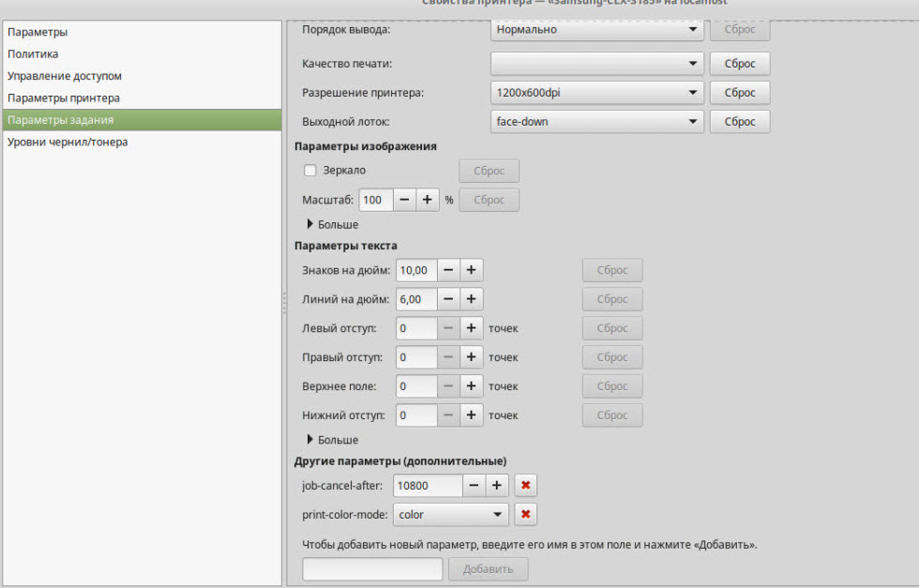This screenshot has width=919, height=588.
Task: Click the Верхнее поле value field
Action: (x=416, y=386)
